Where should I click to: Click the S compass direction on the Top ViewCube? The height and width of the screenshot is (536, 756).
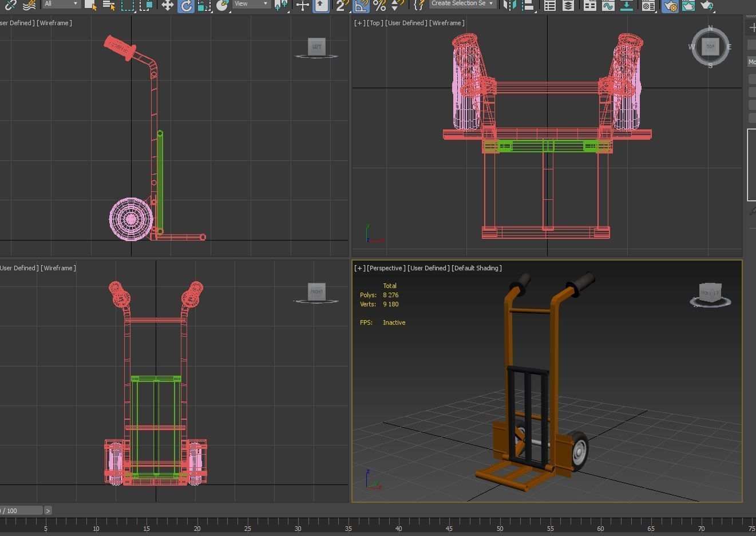coord(710,66)
